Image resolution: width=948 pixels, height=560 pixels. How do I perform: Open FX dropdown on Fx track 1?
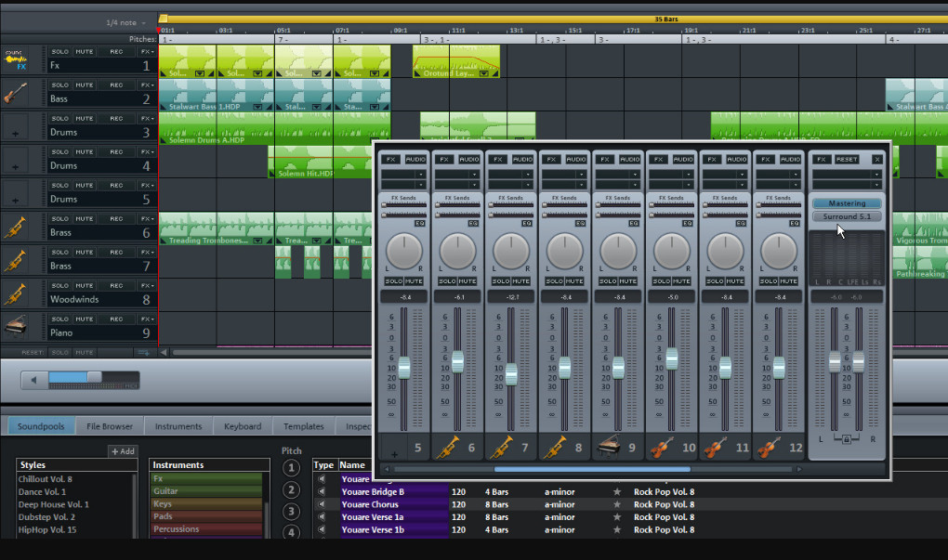(147, 52)
